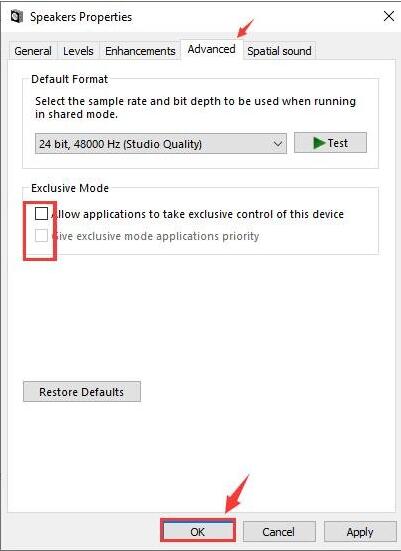Close the Speakers Properties dialog
The height and width of the screenshot is (551, 401).
coord(389,16)
